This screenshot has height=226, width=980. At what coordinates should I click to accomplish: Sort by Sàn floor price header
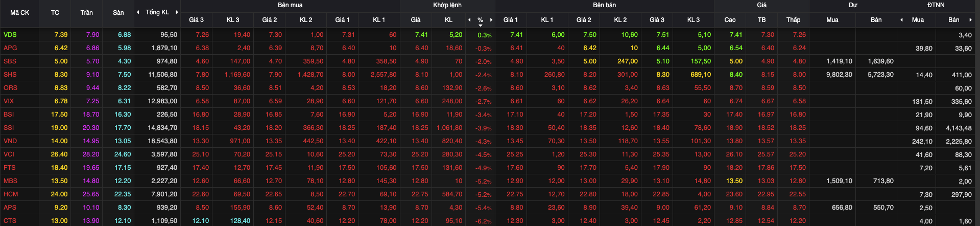[118, 13]
